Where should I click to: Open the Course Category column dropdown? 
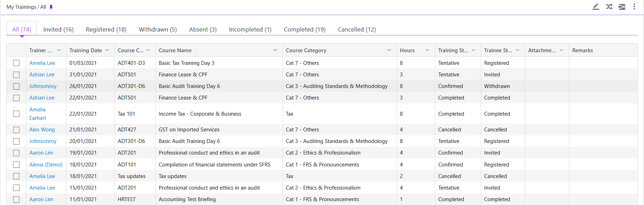point(389,50)
